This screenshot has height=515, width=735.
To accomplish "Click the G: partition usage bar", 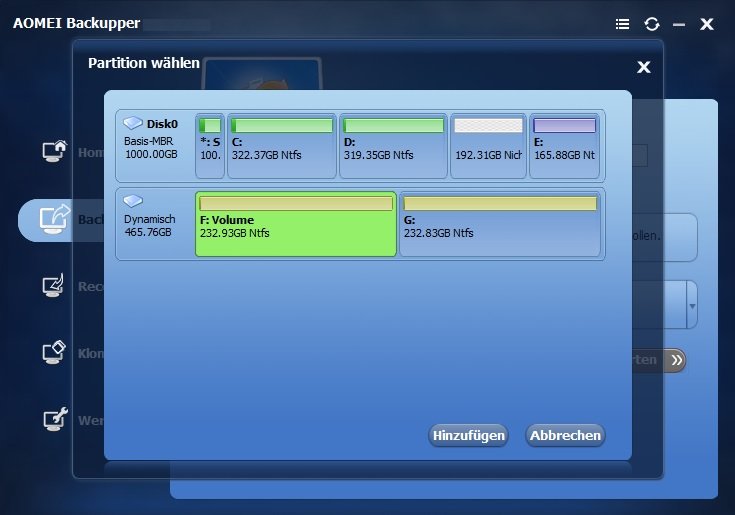I will tap(500, 203).
